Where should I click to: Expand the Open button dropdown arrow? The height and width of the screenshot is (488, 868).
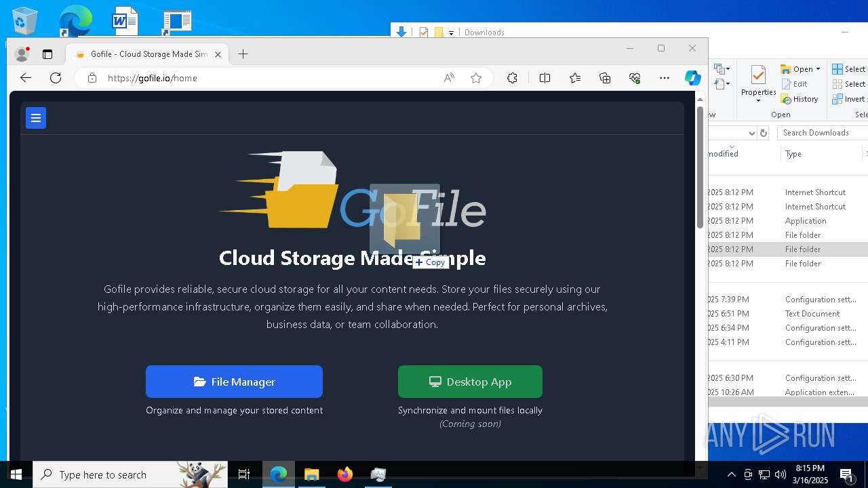[818, 69]
